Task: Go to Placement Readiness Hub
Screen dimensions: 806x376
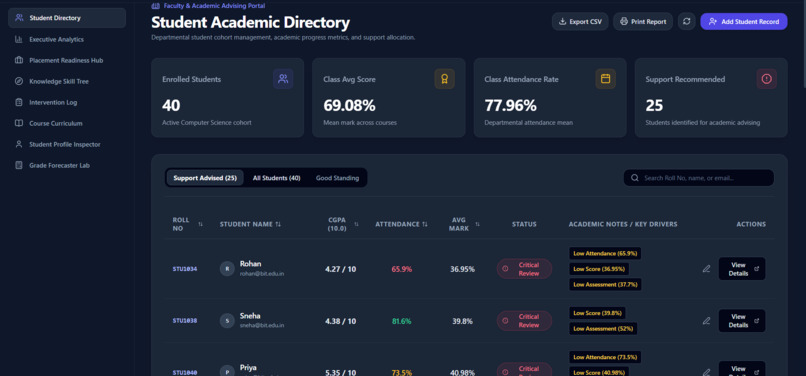Action: (67, 60)
